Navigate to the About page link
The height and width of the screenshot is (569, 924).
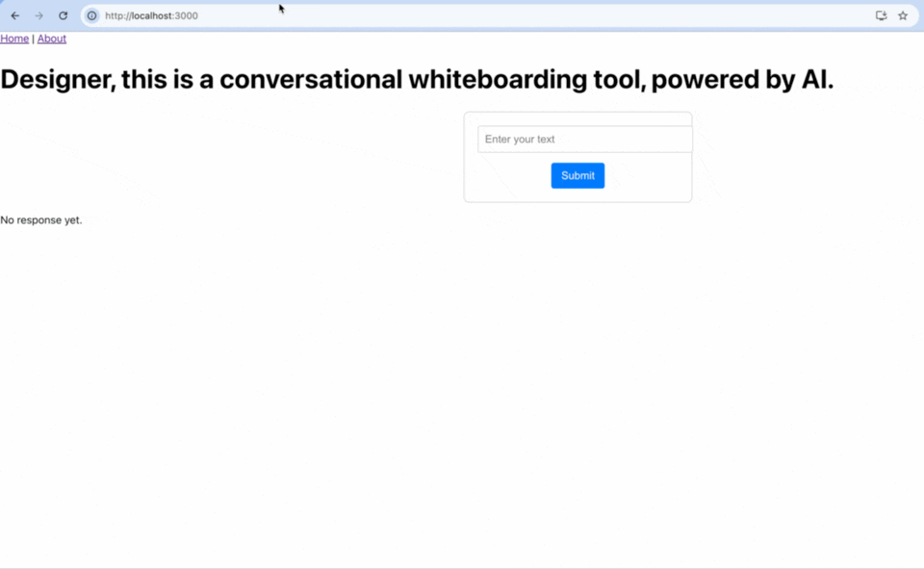(x=52, y=39)
